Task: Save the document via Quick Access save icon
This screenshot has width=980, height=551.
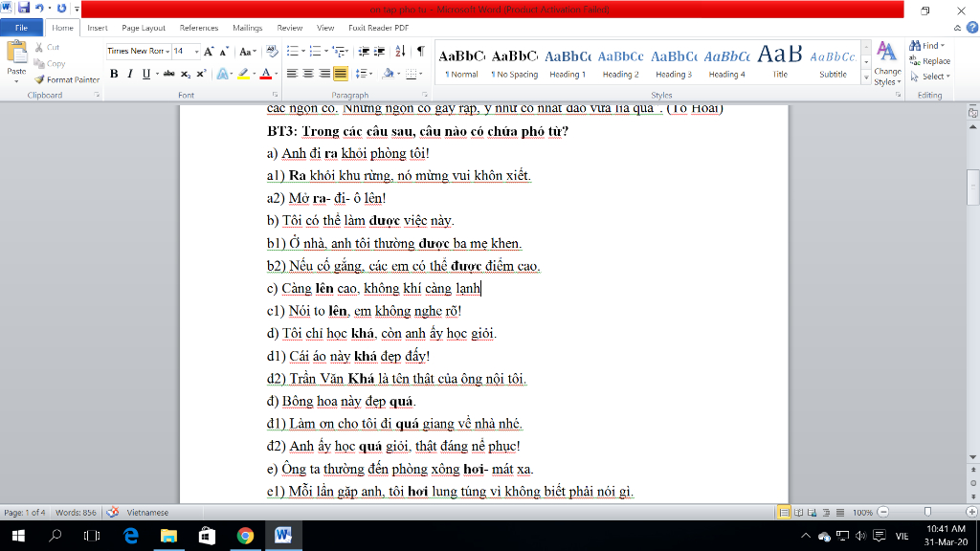Action: click(24, 8)
